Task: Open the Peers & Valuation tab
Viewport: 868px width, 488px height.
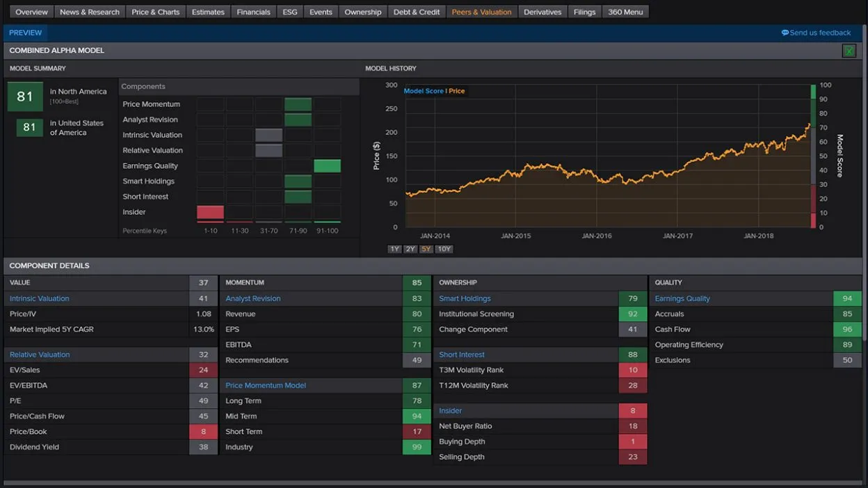Action: [481, 12]
